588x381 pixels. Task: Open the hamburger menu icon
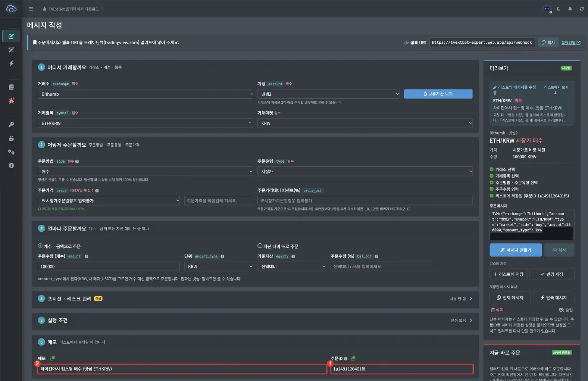coord(31,9)
